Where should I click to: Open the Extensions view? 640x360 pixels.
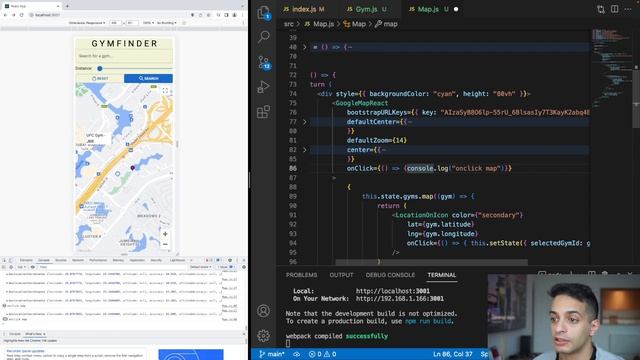[x=264, y=111]
